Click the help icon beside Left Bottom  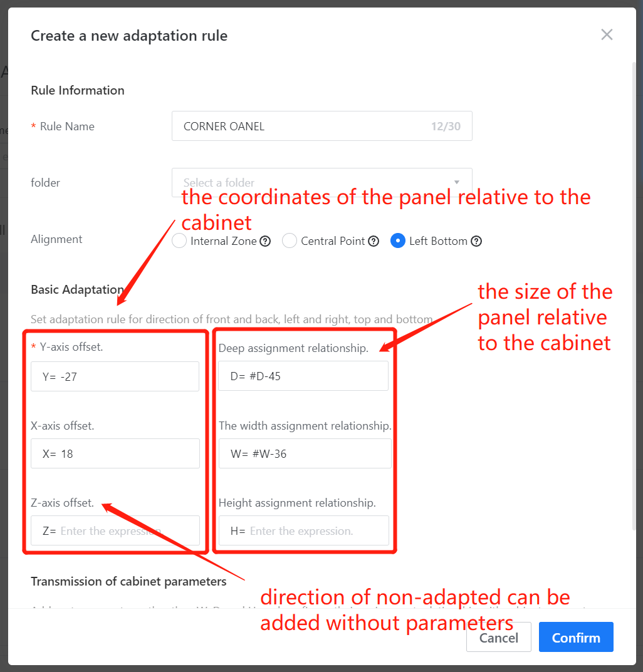point(476,241)
